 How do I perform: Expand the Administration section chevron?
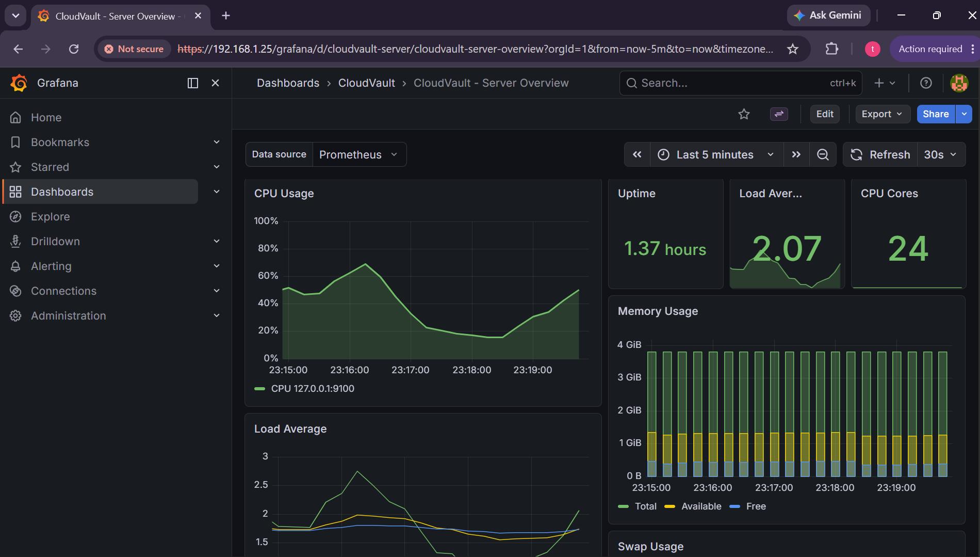pos(217,315)
